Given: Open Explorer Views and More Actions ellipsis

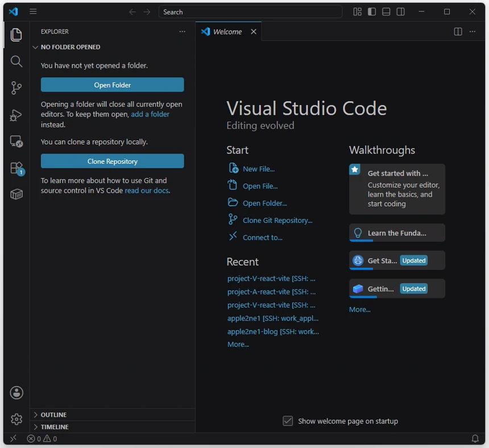Looking at the screenshot, I should [x=183, y=31].
